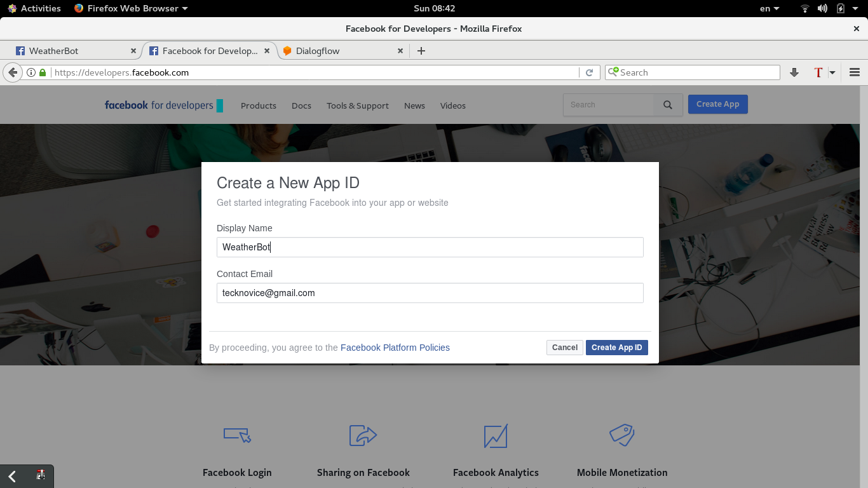Click the battery status icon
The width and height of the screenshot is (868, 488).
pos(841,8)
